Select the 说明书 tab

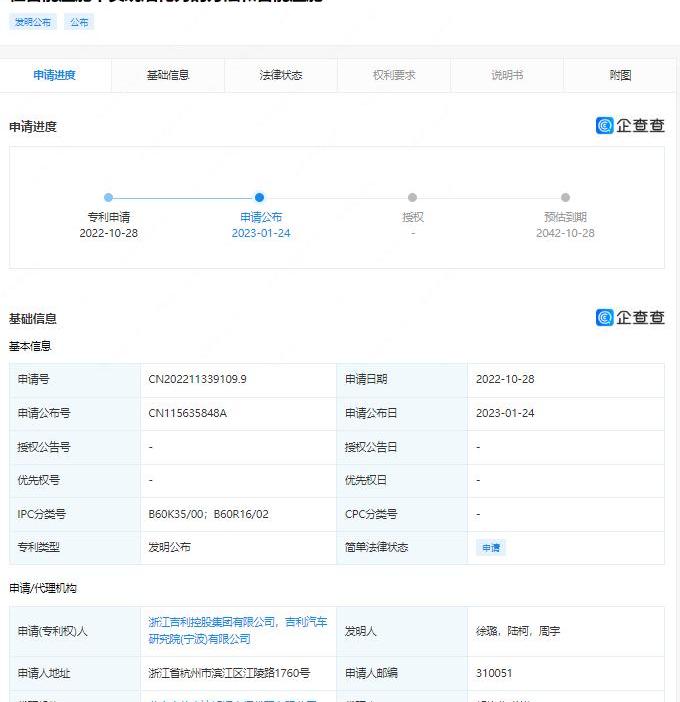[507, 75]
